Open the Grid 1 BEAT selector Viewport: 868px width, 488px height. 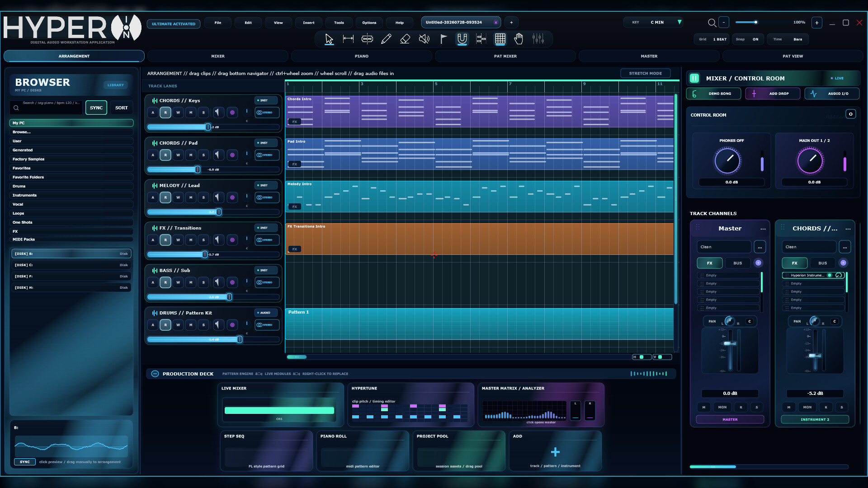tap(712, 39)
